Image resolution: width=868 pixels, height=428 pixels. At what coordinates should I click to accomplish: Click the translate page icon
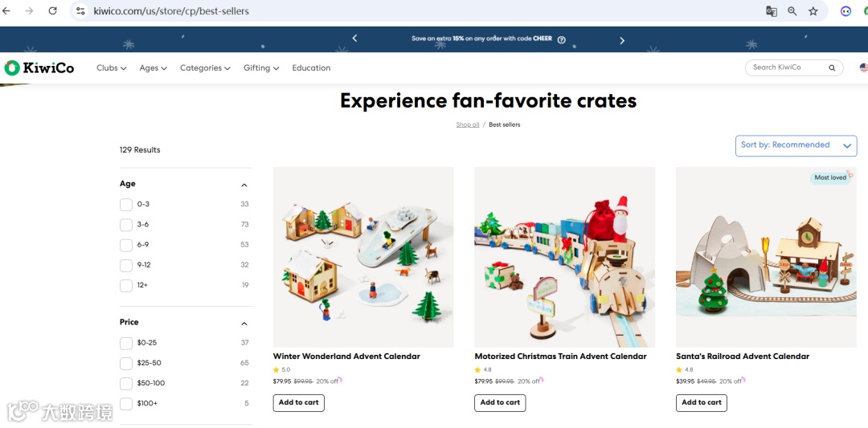[x=771, y=11]
